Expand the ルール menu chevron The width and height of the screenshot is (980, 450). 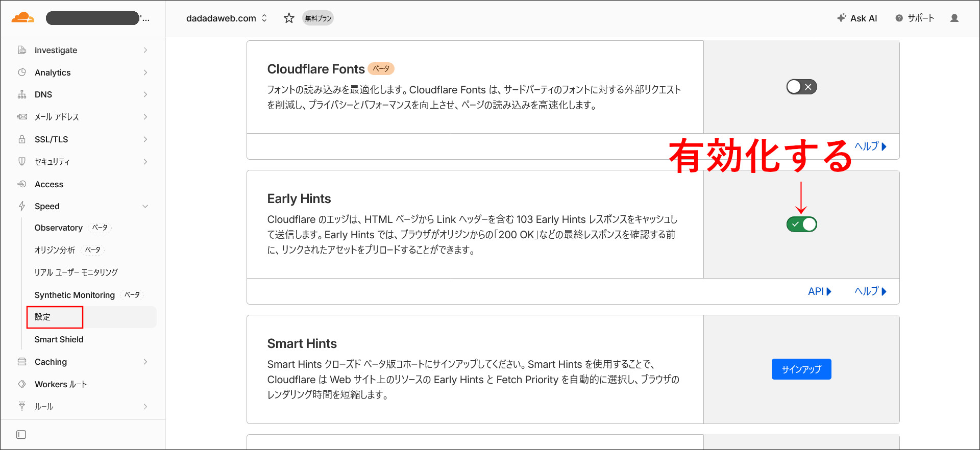[x=145, y=407]
